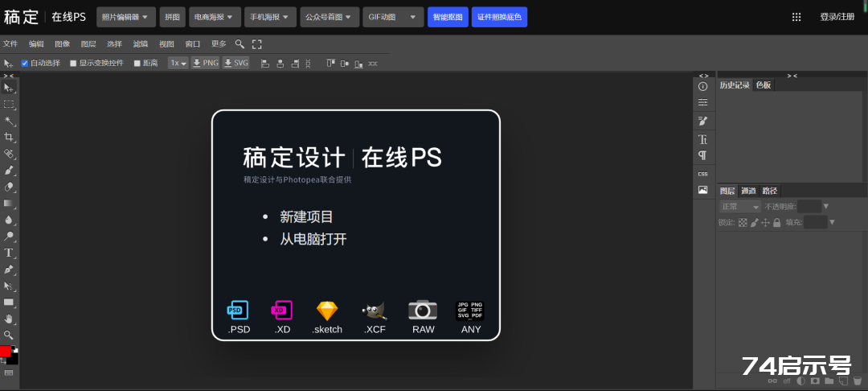
Task: Toggle lock position icon
Action: click(x=766, y=223)
